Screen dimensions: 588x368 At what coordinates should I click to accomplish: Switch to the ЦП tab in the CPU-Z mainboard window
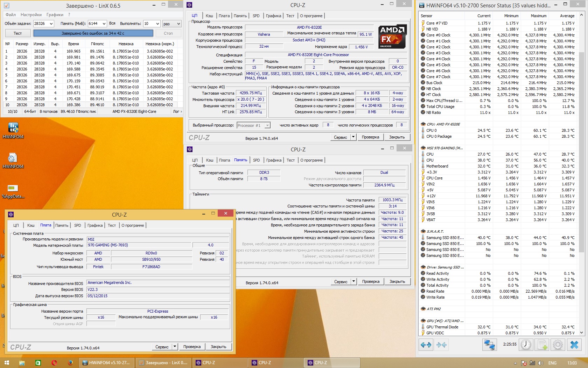click(x=16, y=225)
